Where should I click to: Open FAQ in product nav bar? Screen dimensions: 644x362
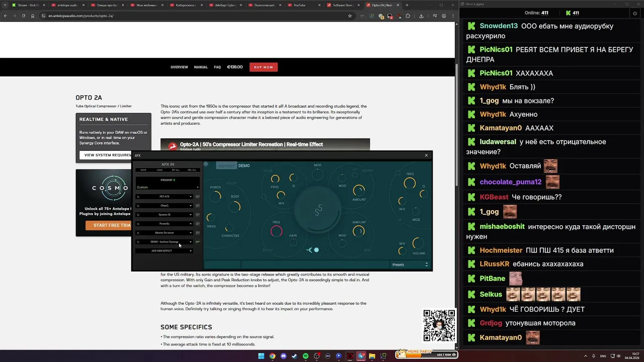click(217, 67)
